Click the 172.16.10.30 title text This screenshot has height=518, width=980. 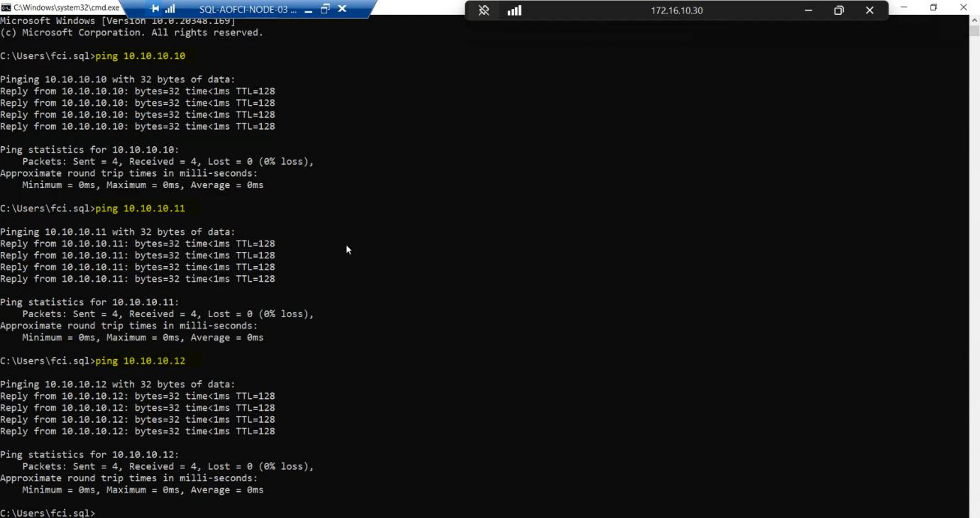(x=677, y=11)
